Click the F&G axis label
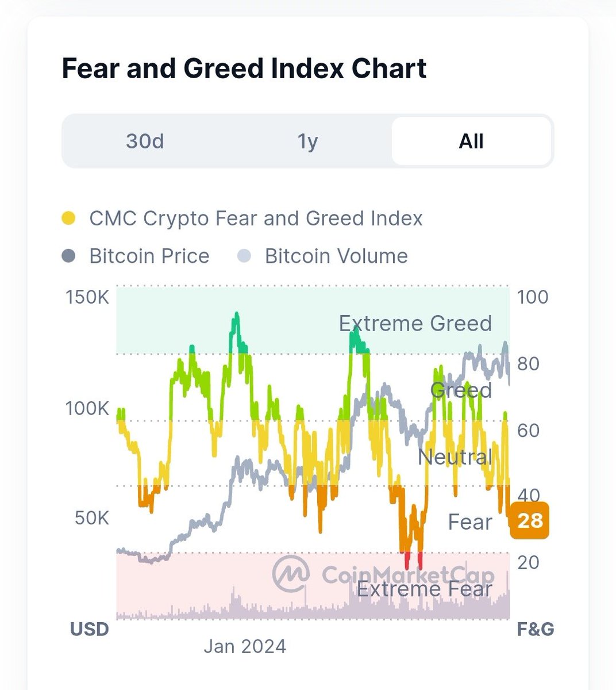The height and width of the screenshot is (690, 616). 535,629
